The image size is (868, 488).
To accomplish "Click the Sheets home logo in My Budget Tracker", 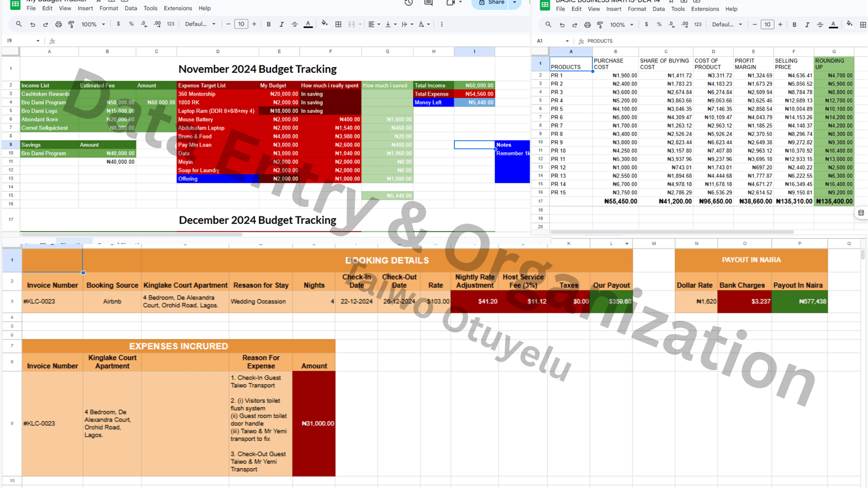I will 16,4.
